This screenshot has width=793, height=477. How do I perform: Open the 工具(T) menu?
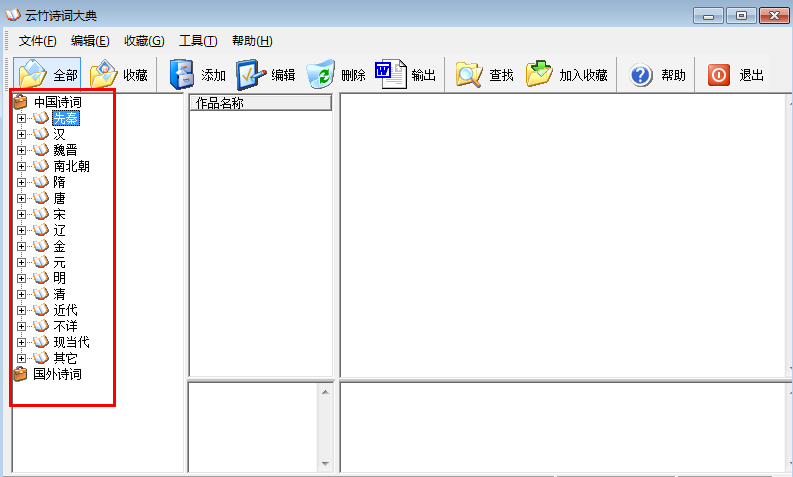pos(198,41)
